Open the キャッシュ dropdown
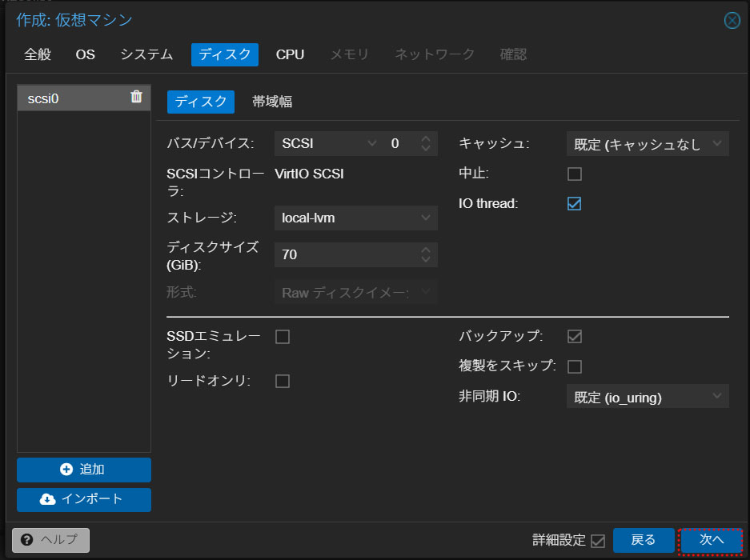The image size is (750, 560). [x=647, y=144]
